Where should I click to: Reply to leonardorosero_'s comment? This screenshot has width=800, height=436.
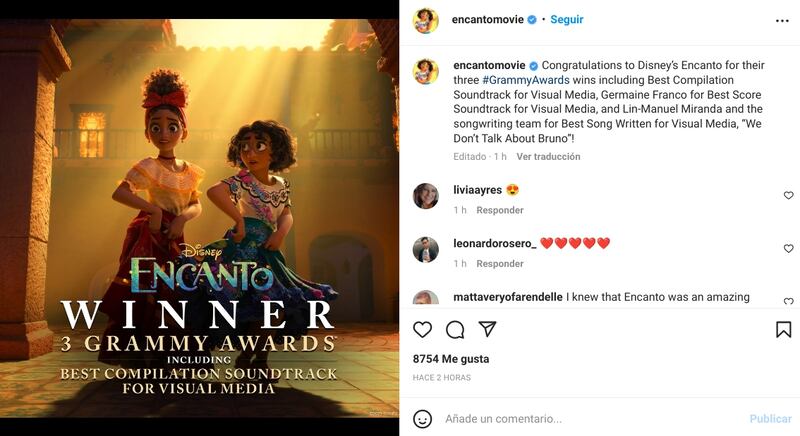pyautogui.click(x=499, y=264)
